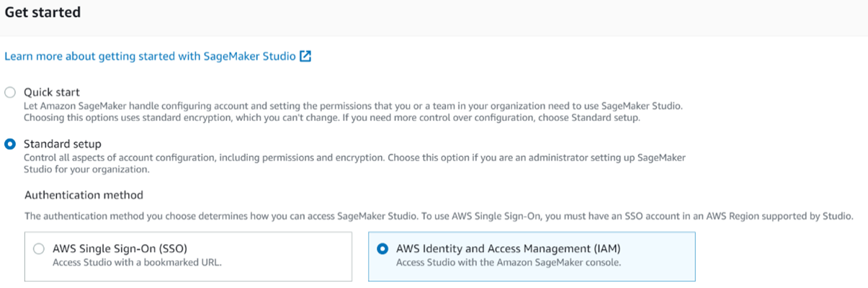The image size is (868, 288).
Task: Click "Access Studio with the Amazon SageMaker console" text
Action: pyautogui.click(x=509, y=263)
